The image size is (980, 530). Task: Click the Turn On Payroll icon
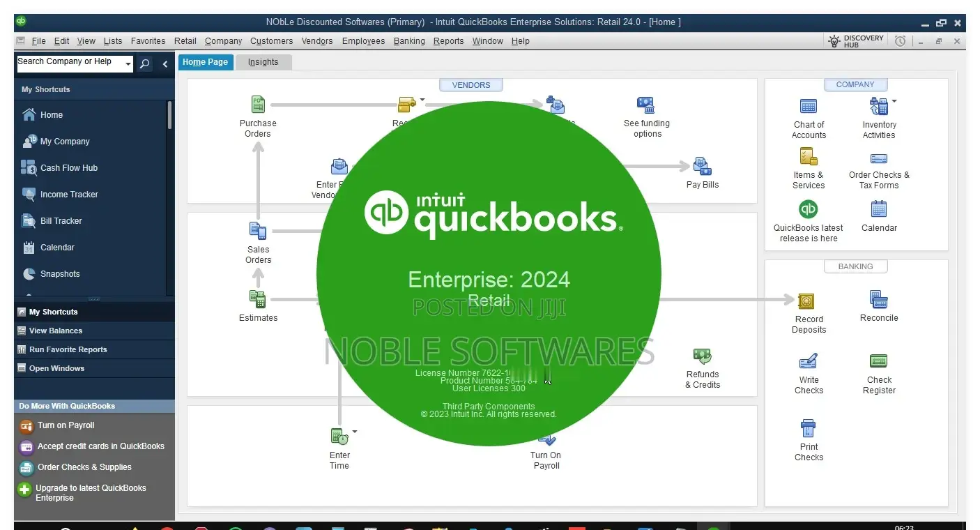547,440
